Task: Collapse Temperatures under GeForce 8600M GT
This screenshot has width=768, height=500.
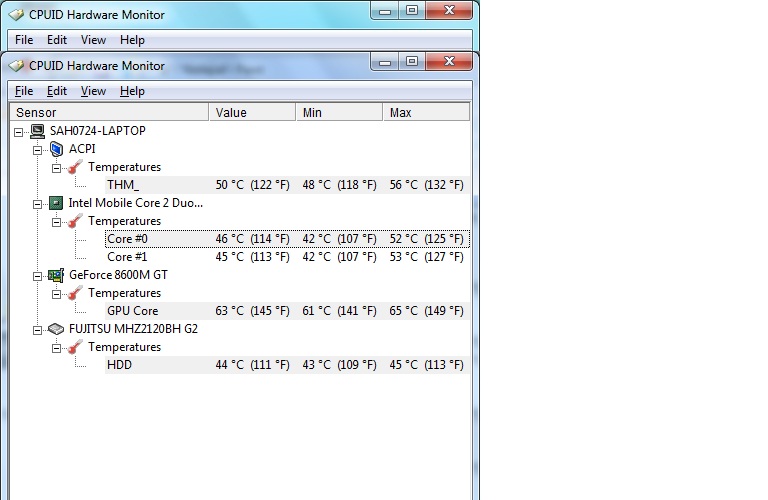Action: point(56,294)
